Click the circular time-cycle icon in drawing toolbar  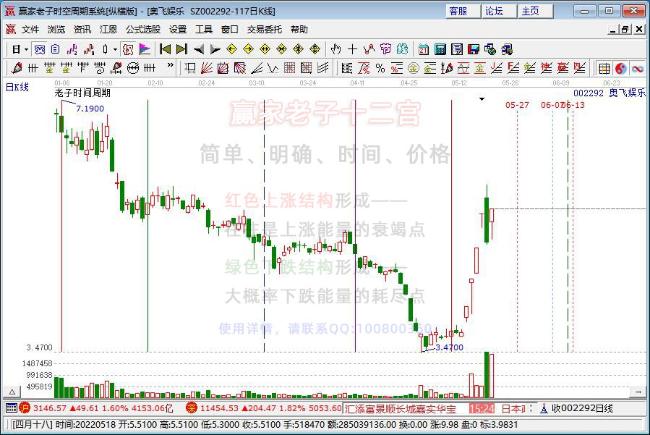tap(133, 68)
